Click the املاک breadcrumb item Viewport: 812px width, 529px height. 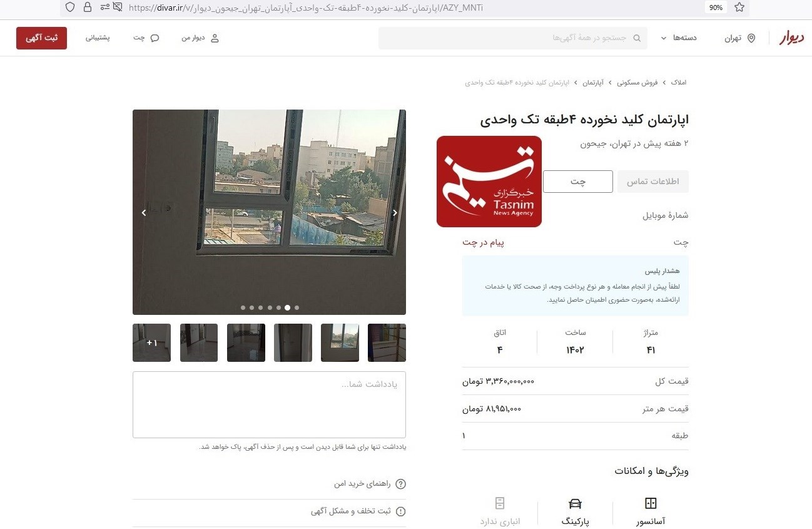click(x=679, y=82)
